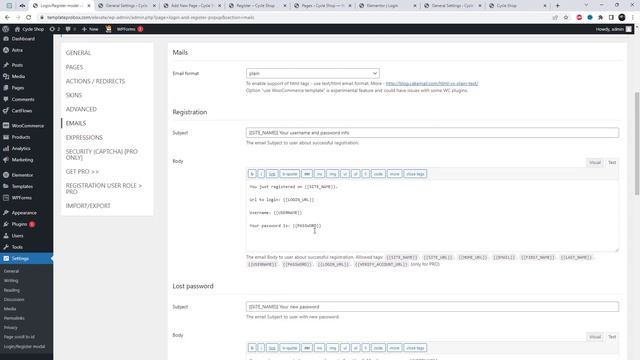Open Login/Register modal settings submenu item
640x360 pixels.
pyautogui.click(x=24, y=347)
